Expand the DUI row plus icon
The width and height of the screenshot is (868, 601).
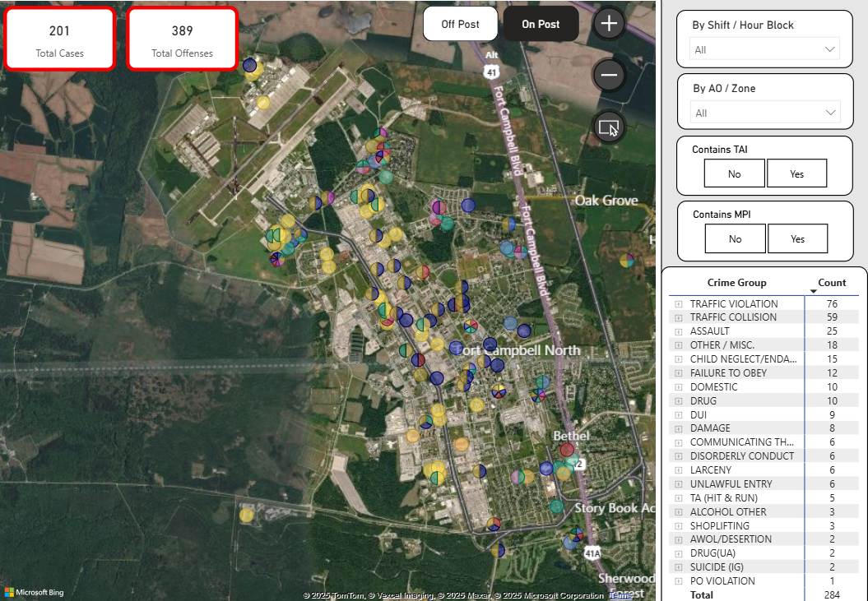point(679,415)
